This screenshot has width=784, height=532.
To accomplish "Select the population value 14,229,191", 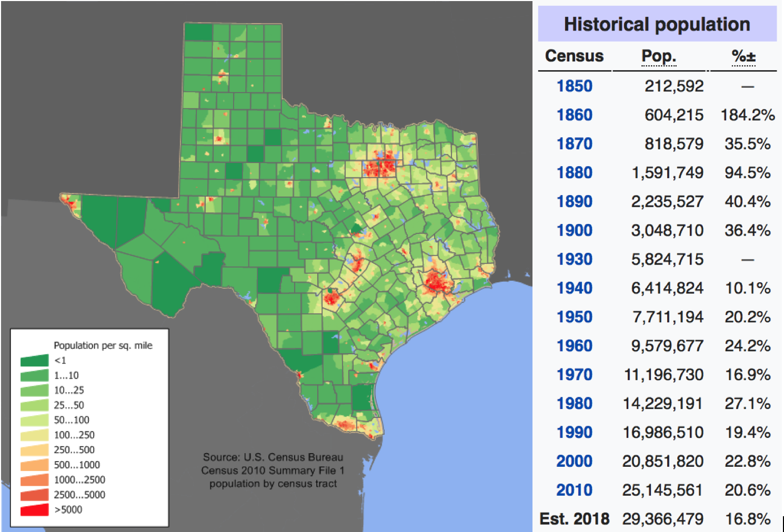I will click(x=663, y=404).
